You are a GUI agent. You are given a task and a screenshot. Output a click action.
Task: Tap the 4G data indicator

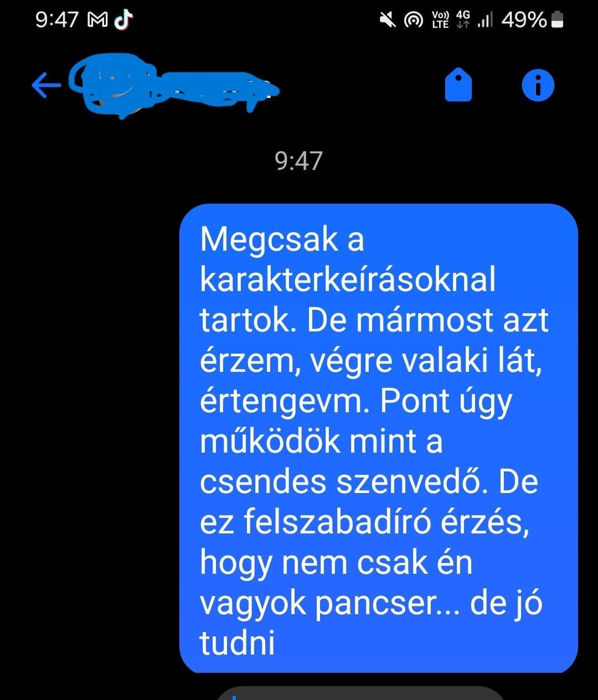(463, 20)
